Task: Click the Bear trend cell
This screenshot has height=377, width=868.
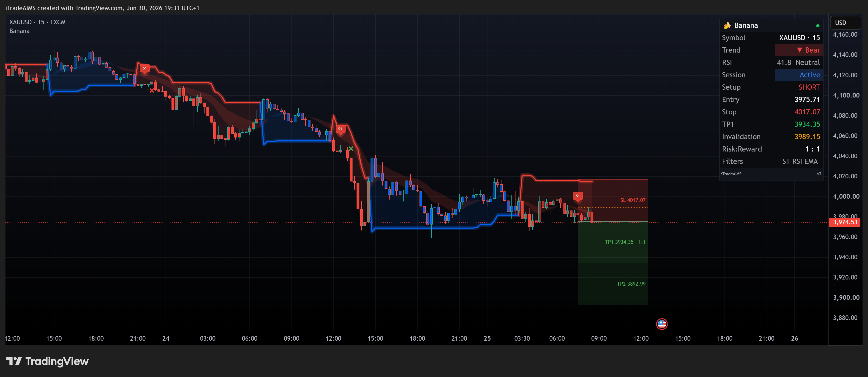Action: (x=799, y=50)
